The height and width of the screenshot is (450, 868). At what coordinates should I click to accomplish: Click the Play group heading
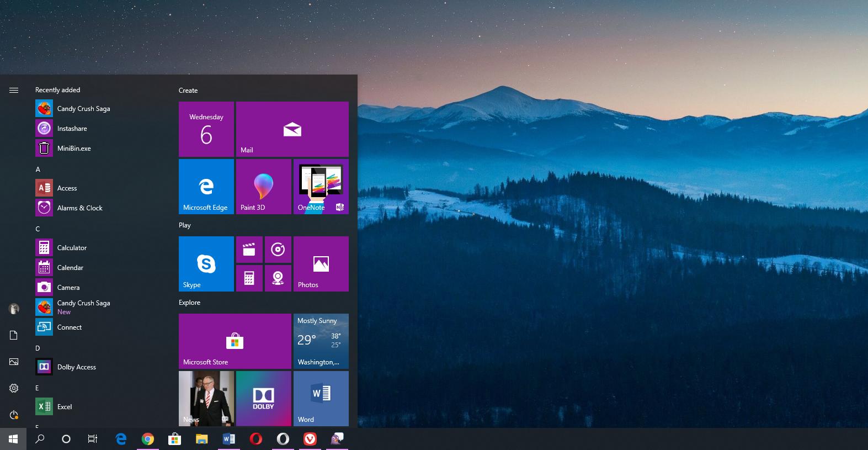(x=185, y=225)
